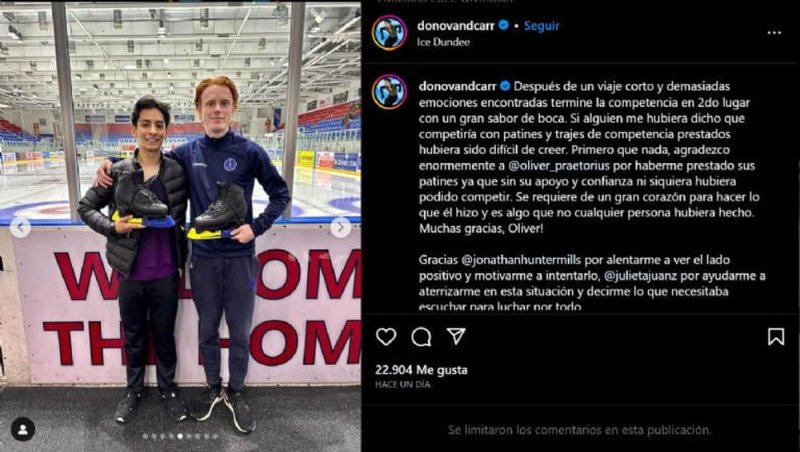
Task: Open comments via speech bubble icon
Action: [421, 337]
